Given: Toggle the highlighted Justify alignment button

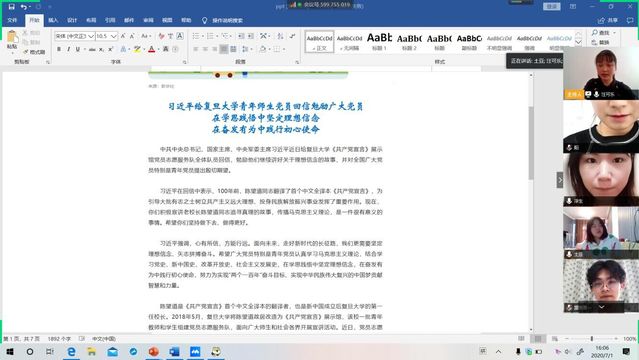Looking at the screenshot, I should 224,49.
